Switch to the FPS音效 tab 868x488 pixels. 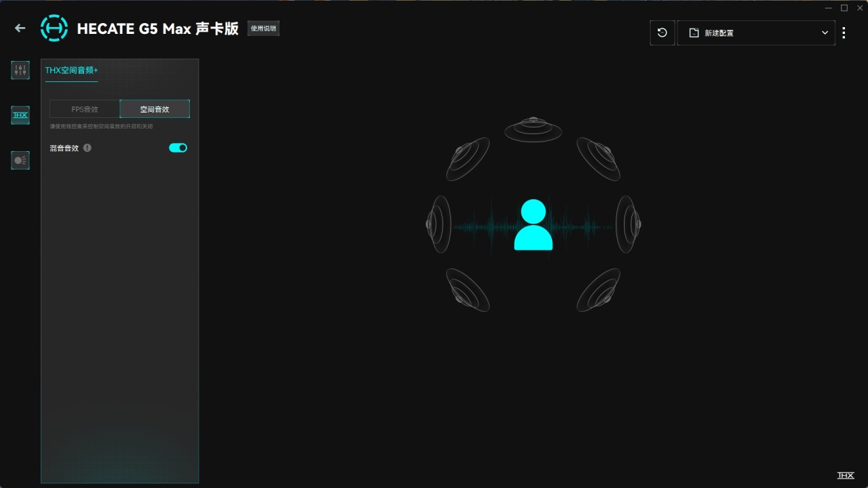coord(85,109)
